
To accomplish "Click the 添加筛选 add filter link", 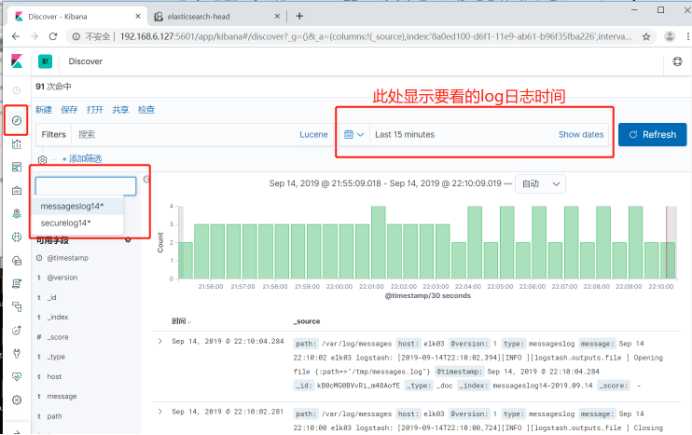I will pos(82,158).
